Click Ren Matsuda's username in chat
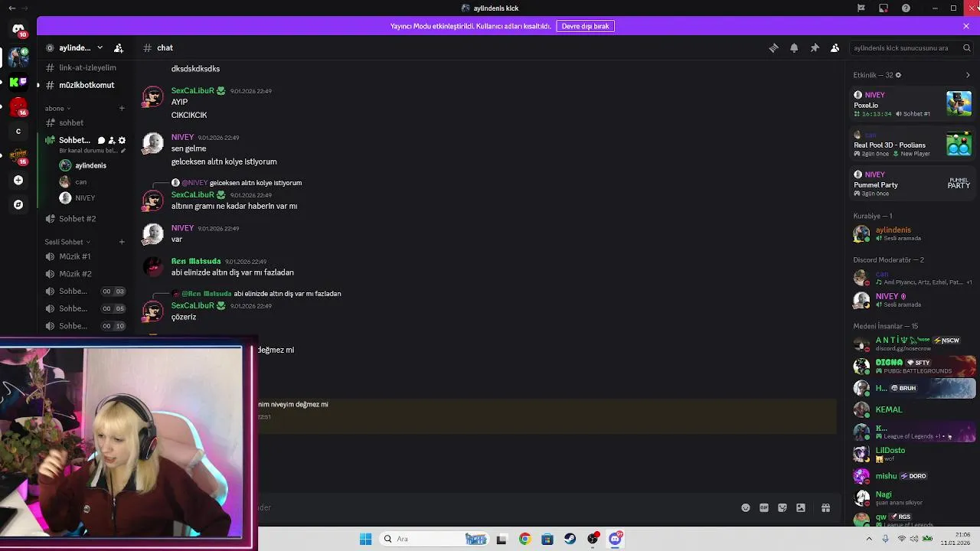Screen dimensions: 980x551 click(196, 261)
